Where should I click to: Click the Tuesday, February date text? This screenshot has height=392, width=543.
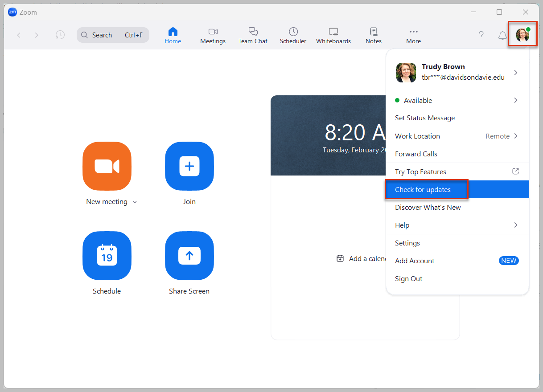(354, 150)
